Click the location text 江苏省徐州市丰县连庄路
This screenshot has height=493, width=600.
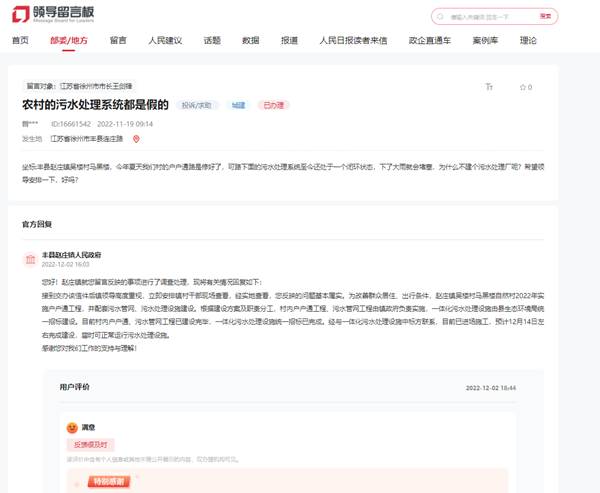[x=87, y=139]
